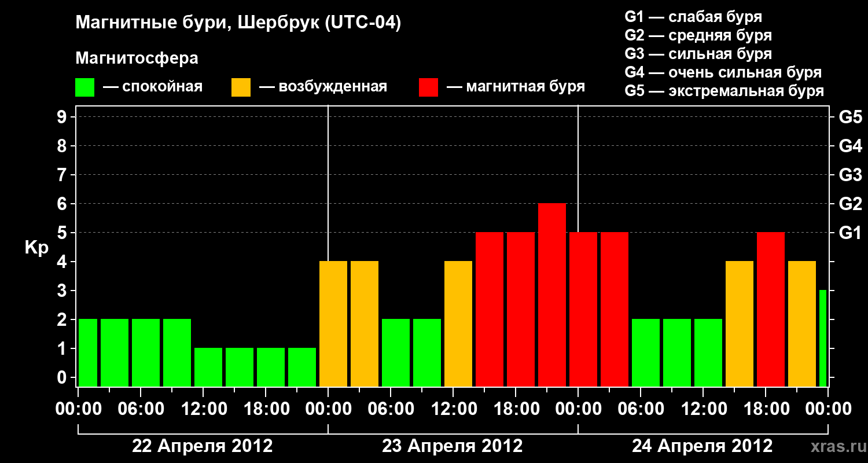Click the 18:00–21:00 red bar on 24 April
This screenshot has height=463, width=868.
click(771, 309)
